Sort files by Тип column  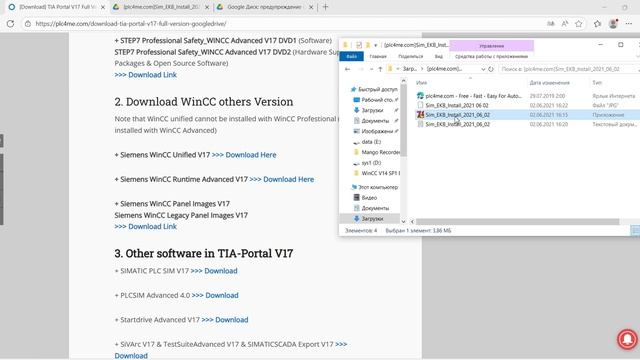point(597,83)
